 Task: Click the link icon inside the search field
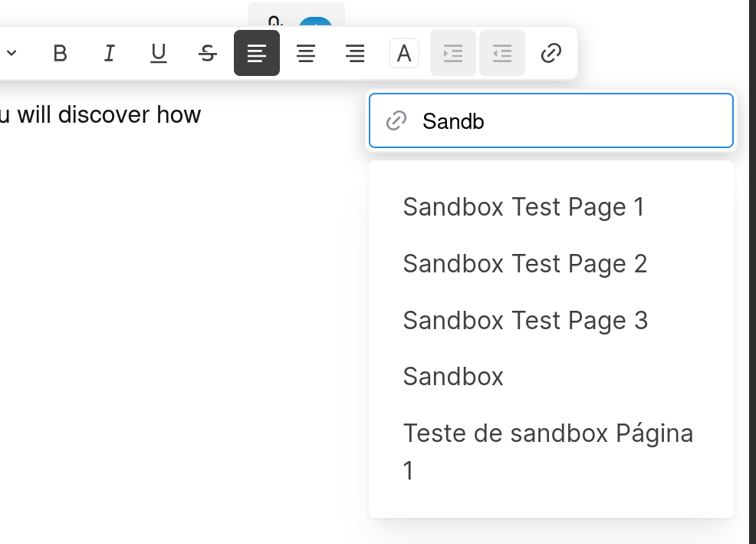396,120
